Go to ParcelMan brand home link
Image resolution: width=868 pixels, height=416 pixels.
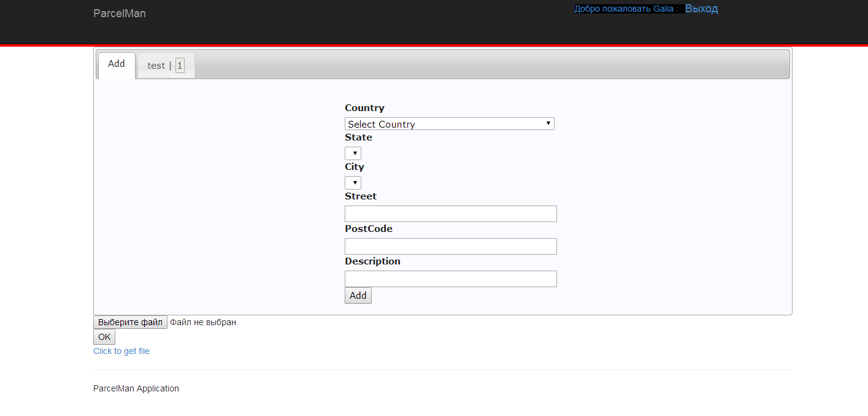pos(120,13)
